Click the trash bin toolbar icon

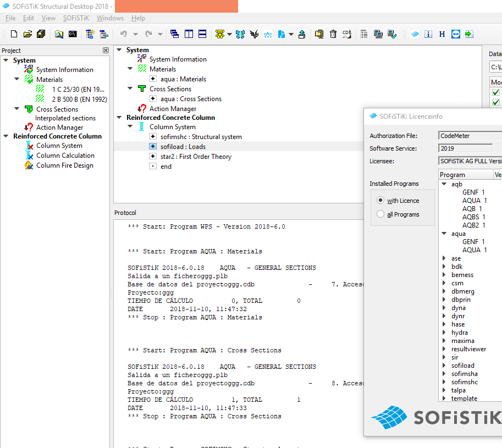[x=333, y=34]
